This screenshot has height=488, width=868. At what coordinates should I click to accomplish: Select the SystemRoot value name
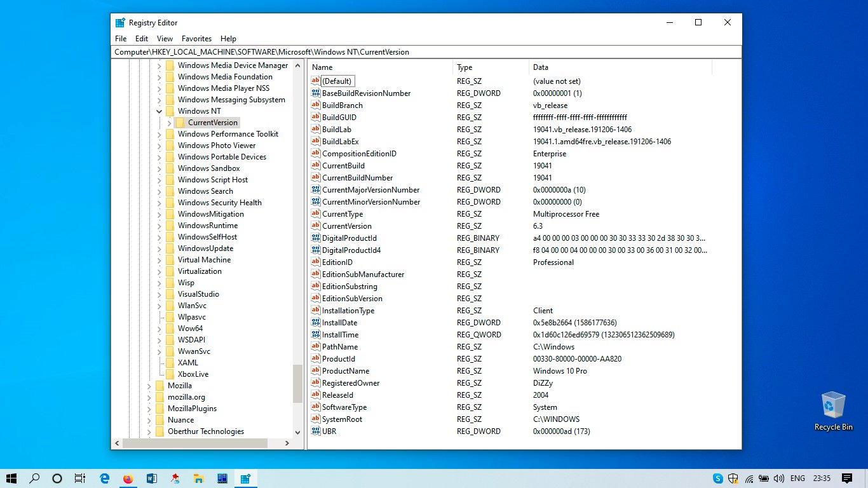(x=342, y=419)
